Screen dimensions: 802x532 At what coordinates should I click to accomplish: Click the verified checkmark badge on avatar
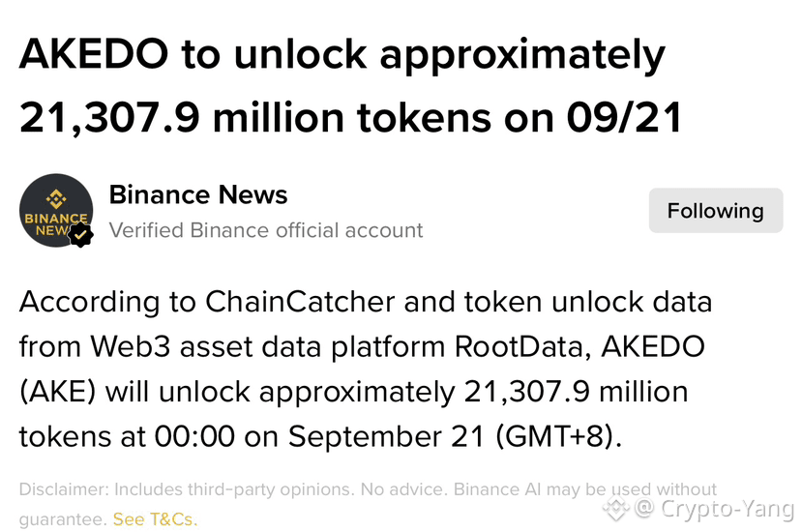80,235
